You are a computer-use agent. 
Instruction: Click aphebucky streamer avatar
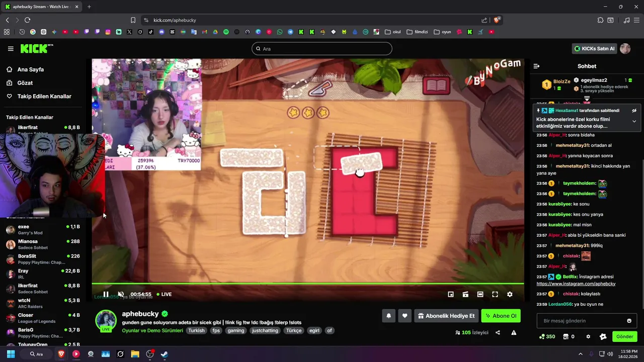tap(106, 321)
